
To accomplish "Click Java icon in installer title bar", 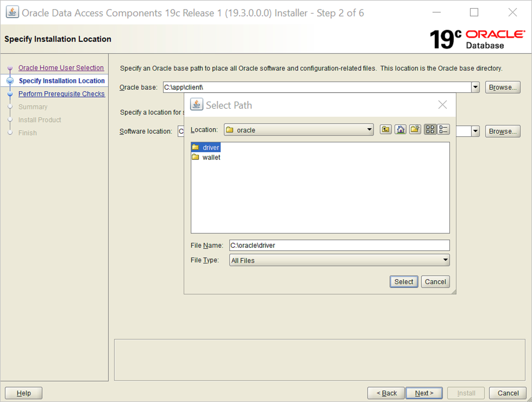I will (12, 12).
